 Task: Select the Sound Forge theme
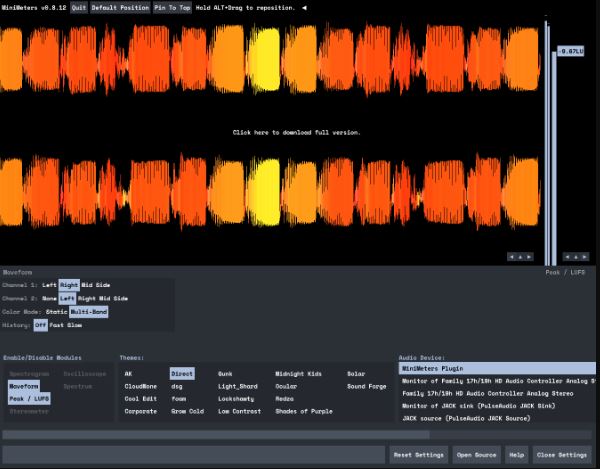(x=367, y=386)
